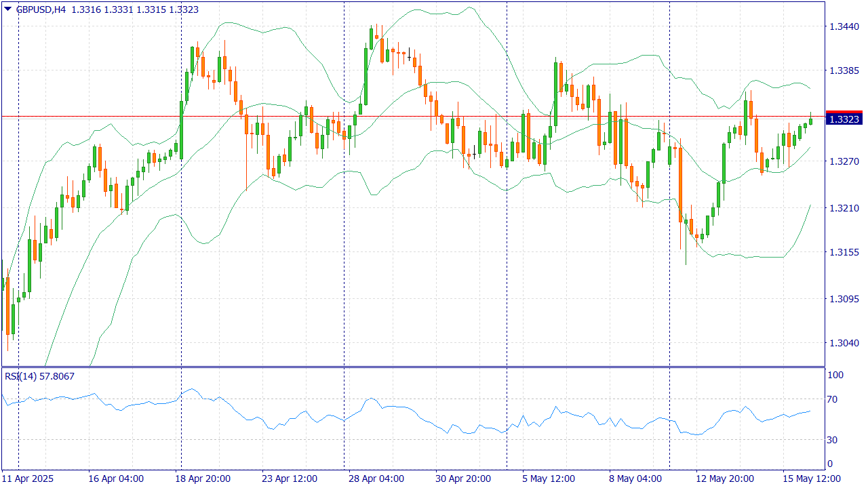Viewport: 868px width, 488px height.
Task: Click the 30 Apr 20:00 time label
Action: [463, 479]
